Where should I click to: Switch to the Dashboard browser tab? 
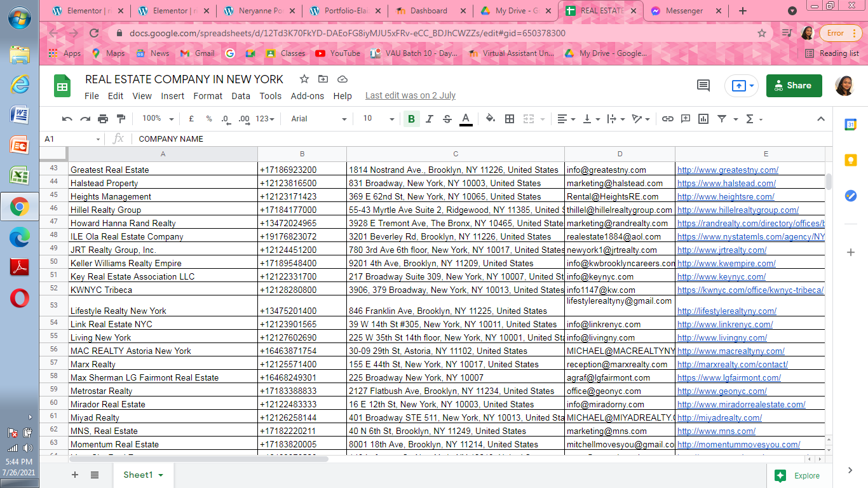click(429, 11)
